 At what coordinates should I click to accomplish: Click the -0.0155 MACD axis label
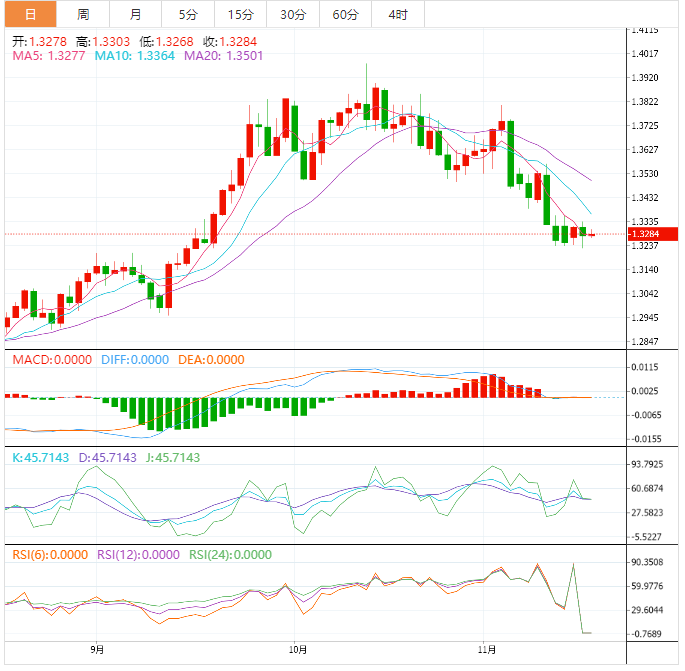click(x=645, y=439)
